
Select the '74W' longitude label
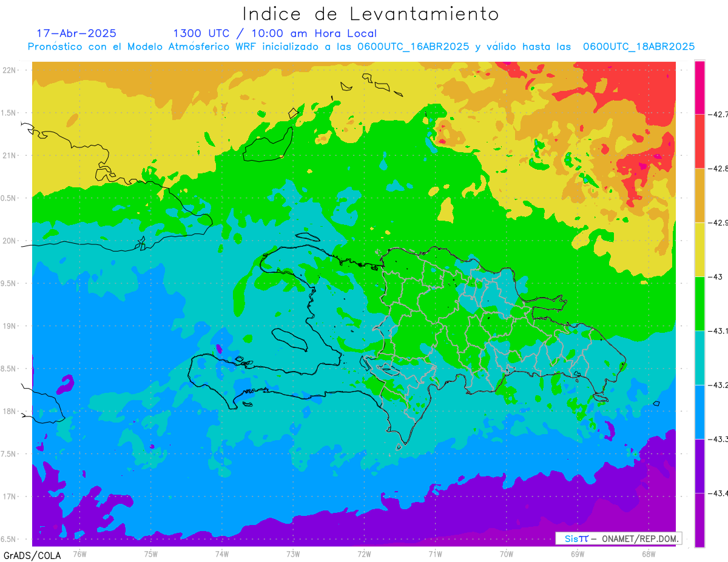[221, 554]
